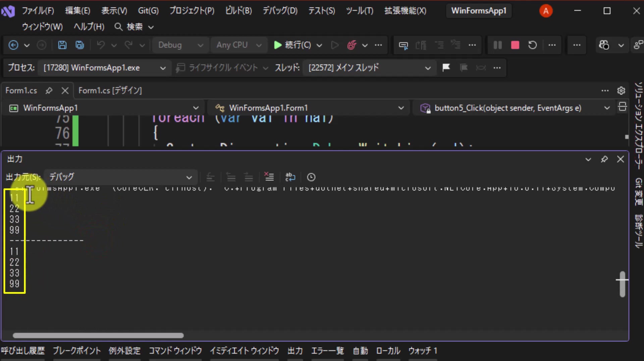644x361 pixels.
Task: Open the エラー一覧 bottom tab
Action: (327, 351)
